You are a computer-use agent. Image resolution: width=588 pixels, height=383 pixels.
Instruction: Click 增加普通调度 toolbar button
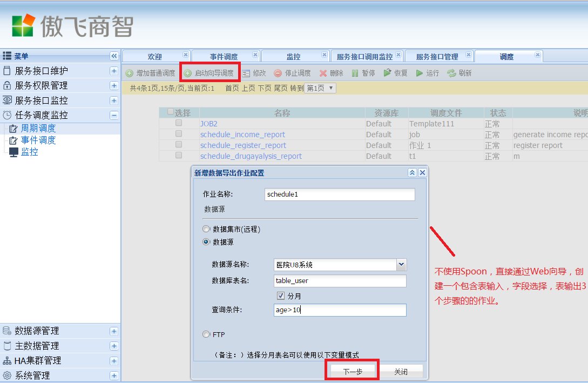(151, 73)
